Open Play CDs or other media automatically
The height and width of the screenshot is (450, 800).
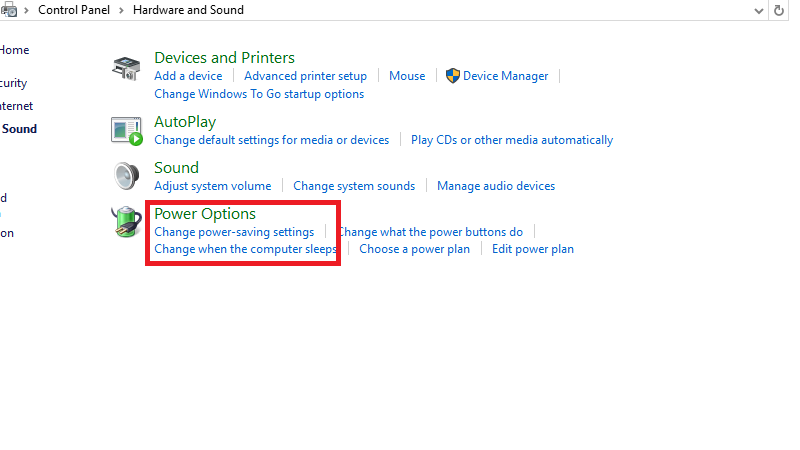click(x=511, y=140)
